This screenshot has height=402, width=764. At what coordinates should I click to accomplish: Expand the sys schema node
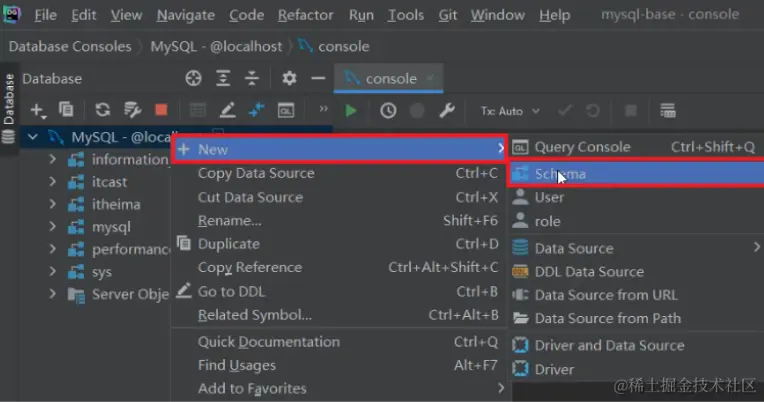52,271
